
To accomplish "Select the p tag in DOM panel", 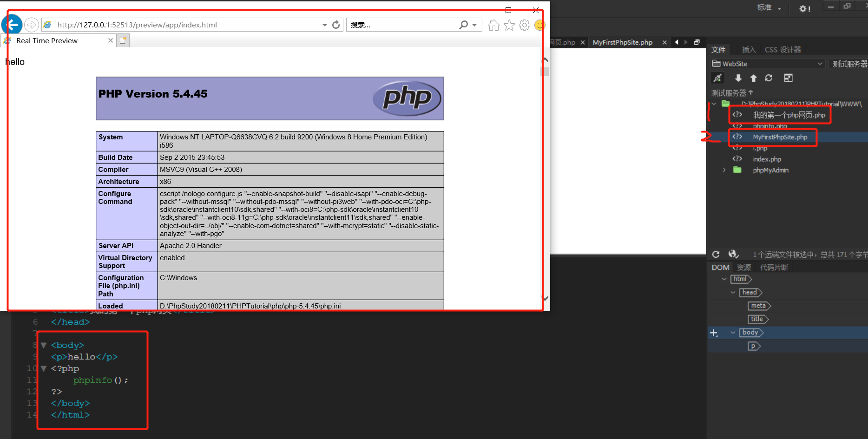I will pos(754,346).
